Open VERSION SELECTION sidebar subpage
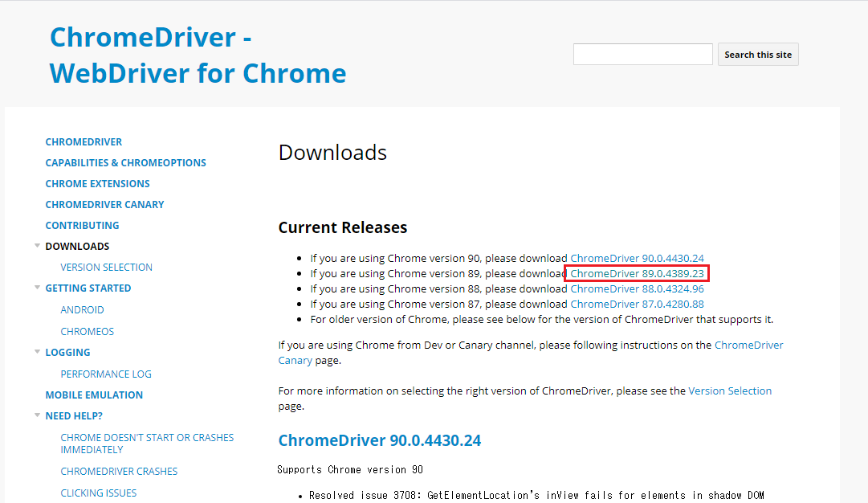This screenshot has height=503, width=868. point(106,267)
